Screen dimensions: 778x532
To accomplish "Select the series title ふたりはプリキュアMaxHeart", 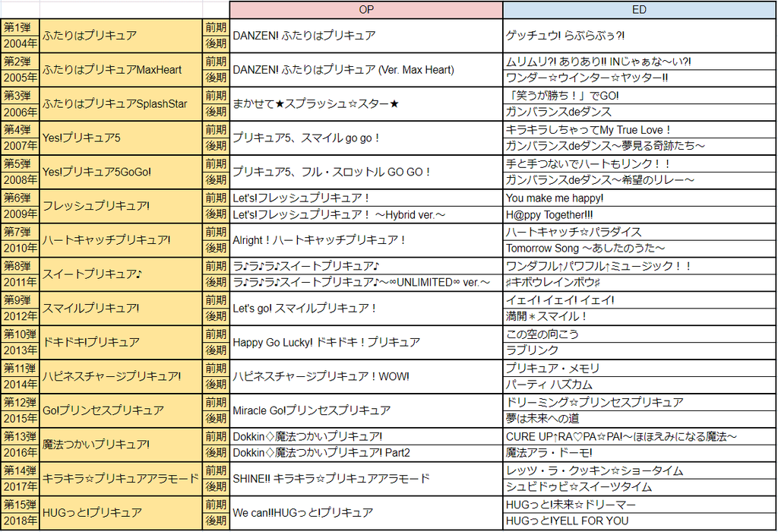I will 121,70.
